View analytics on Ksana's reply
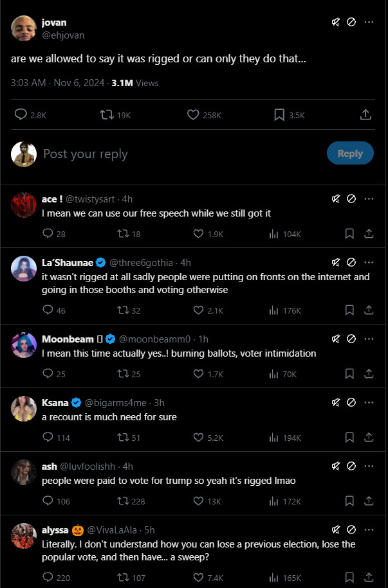This screenshot has width=388, height=588. 273,438
